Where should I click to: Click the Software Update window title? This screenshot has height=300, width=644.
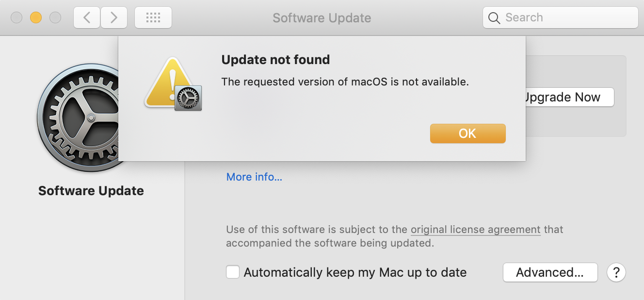click(322, 18)
